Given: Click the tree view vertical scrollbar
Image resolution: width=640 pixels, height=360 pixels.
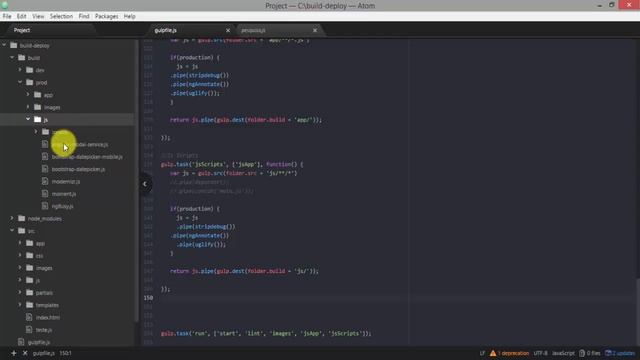Looking at the screenshot, I should [x=136, y=180].
